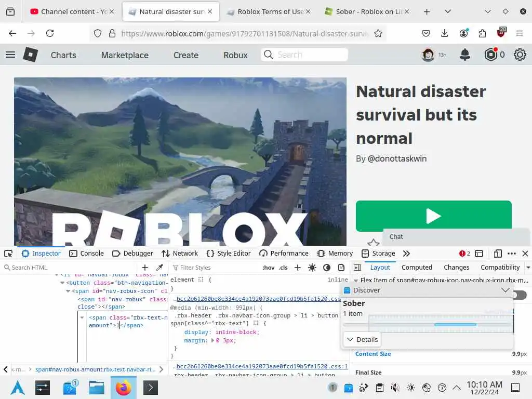The height and width of the screenshot is (399, 532).
Task: Click the eyedropper color picker
Action: 159,268
